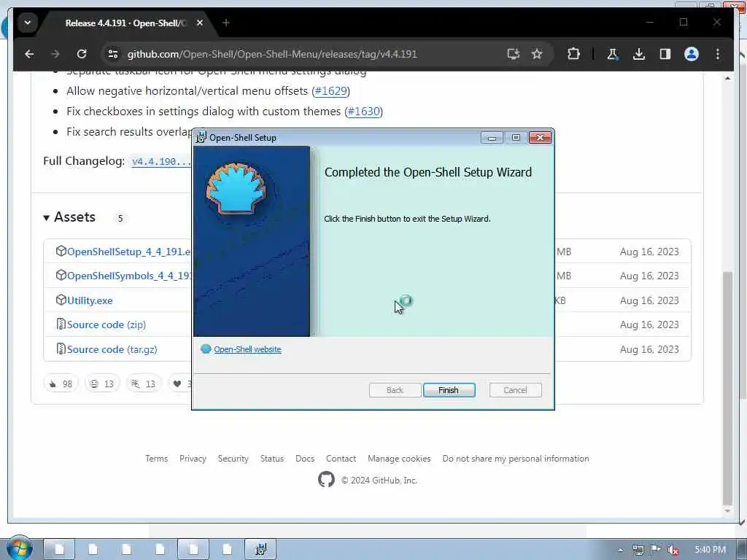747x560 pixels.
Task: Open issue #1629 link
Action: 330,90
